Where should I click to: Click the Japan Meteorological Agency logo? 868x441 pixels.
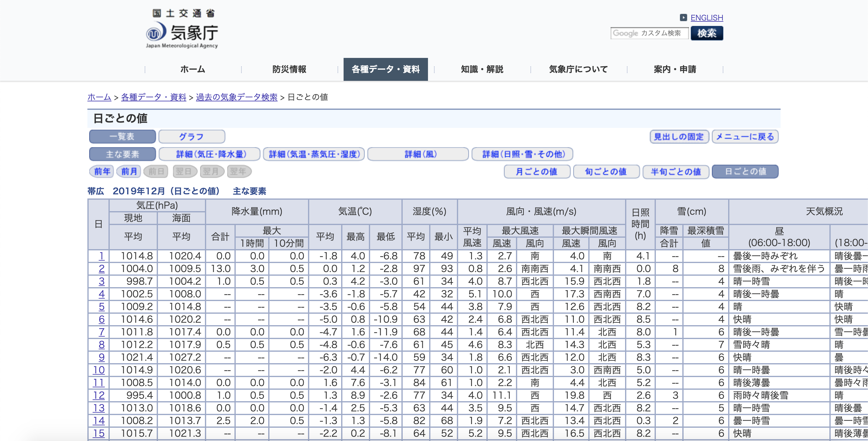(x=182, y=30)
